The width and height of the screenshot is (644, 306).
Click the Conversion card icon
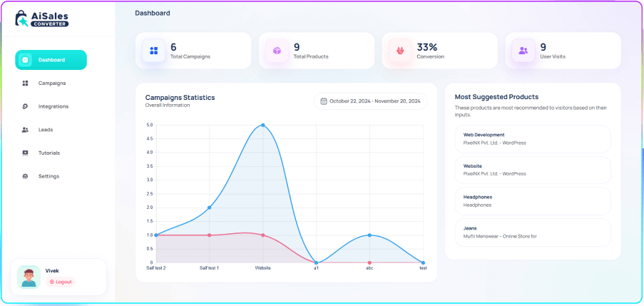(400, 51)
